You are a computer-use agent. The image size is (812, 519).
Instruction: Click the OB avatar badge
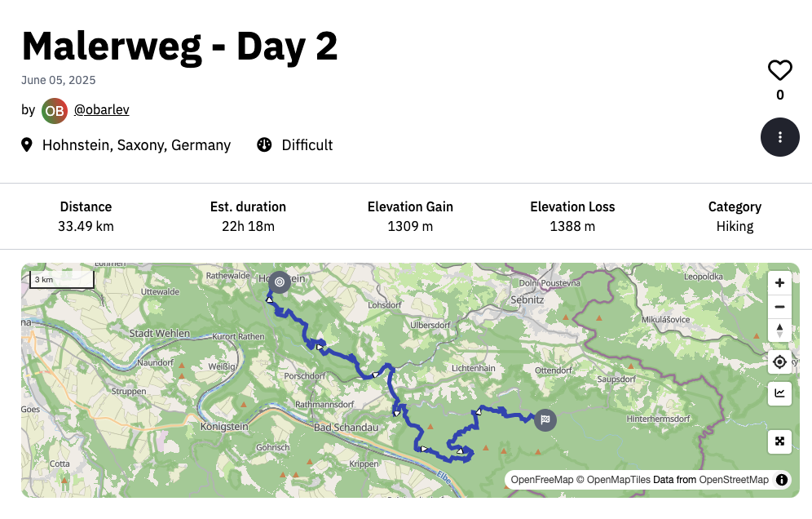coord(54,110)
